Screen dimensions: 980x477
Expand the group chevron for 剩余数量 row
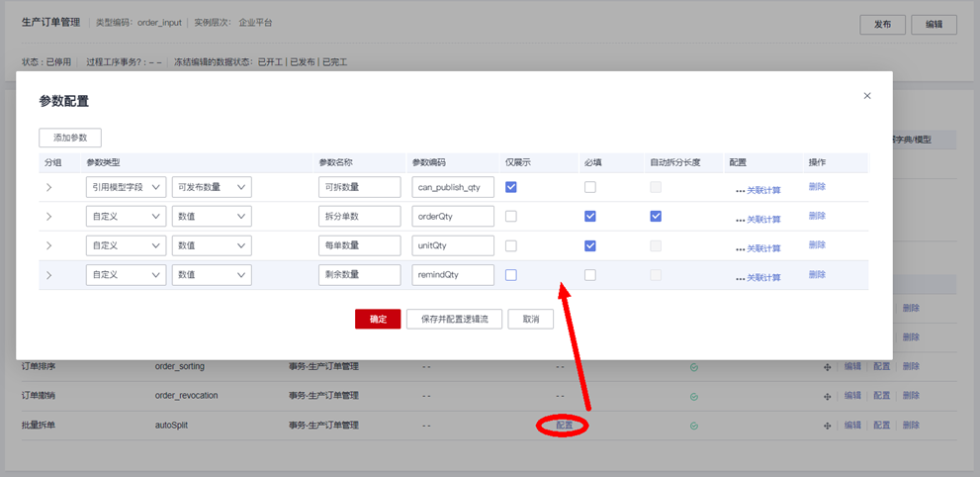(x=48, y=275)
